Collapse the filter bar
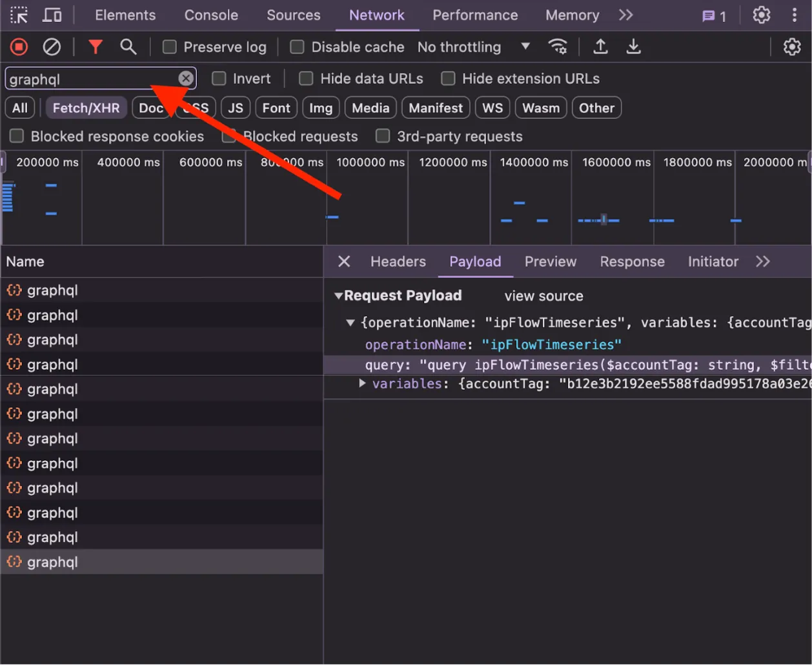Image resolution: width=812 pixels, height=666 pixels. (96, 46)
